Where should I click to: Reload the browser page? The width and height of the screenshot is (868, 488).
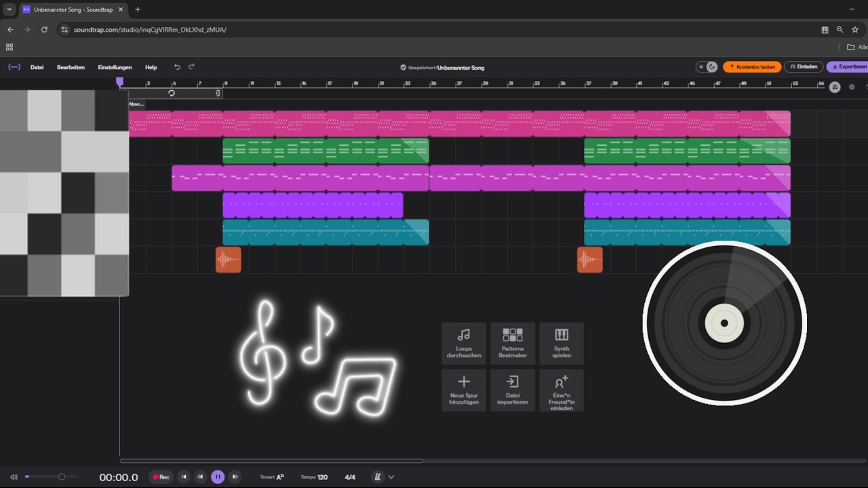[x=44, y=30]
